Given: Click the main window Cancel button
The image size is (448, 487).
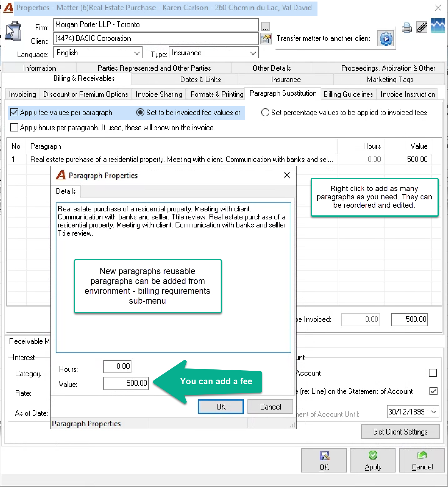Looking at the screenshot, I should (422, 460).
